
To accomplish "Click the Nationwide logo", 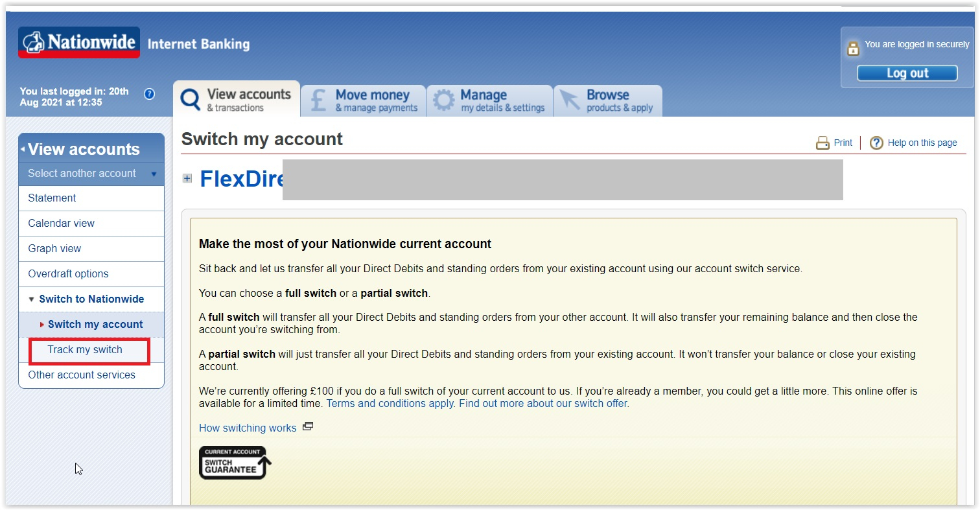I will tap(79, 43).
